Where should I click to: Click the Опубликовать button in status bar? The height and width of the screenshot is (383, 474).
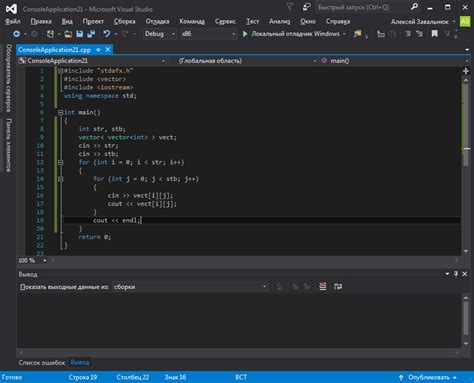click(x=429, y=377)
